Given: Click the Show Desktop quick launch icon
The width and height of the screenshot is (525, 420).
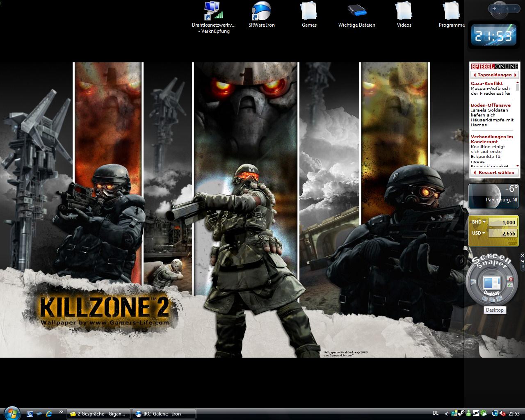Looking at the screenshot, I should pos(30,414).
